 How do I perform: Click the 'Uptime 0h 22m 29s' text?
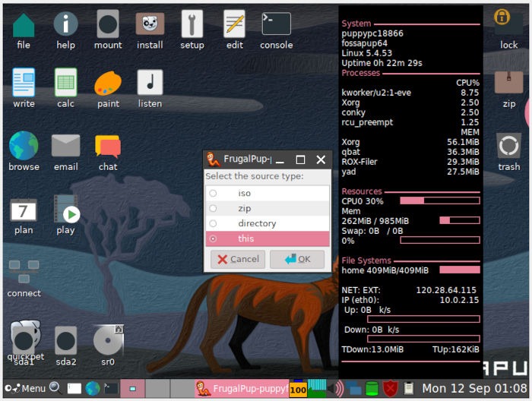382,63
